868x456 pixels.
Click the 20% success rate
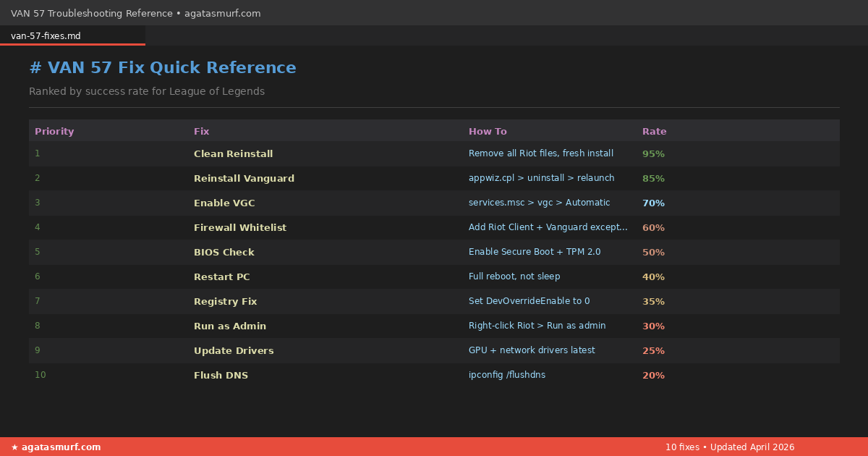pos(653,376)
